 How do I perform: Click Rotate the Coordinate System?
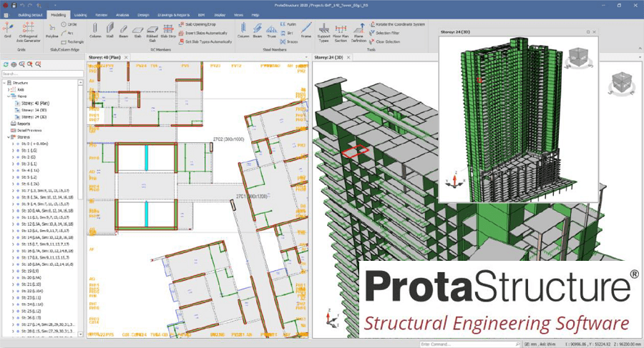[397, 24]
